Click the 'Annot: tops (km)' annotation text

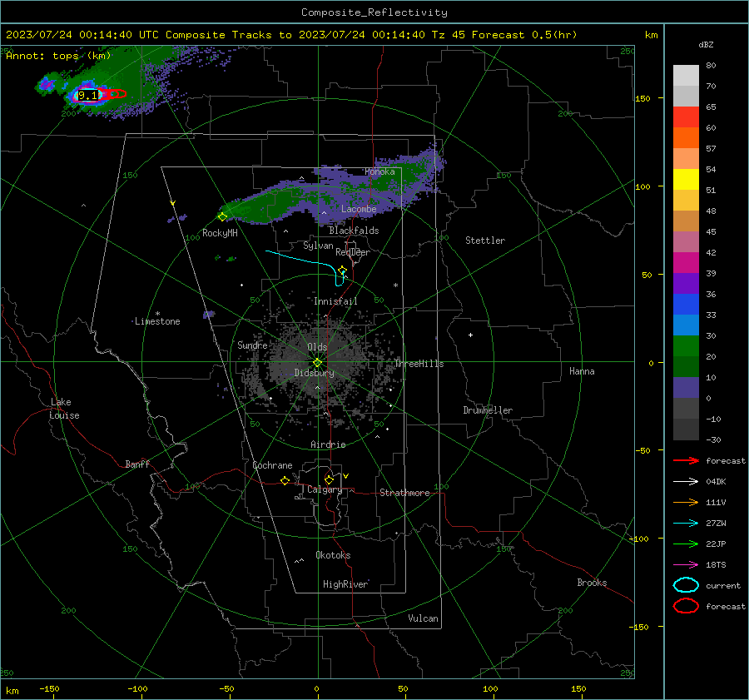point(58,56)
